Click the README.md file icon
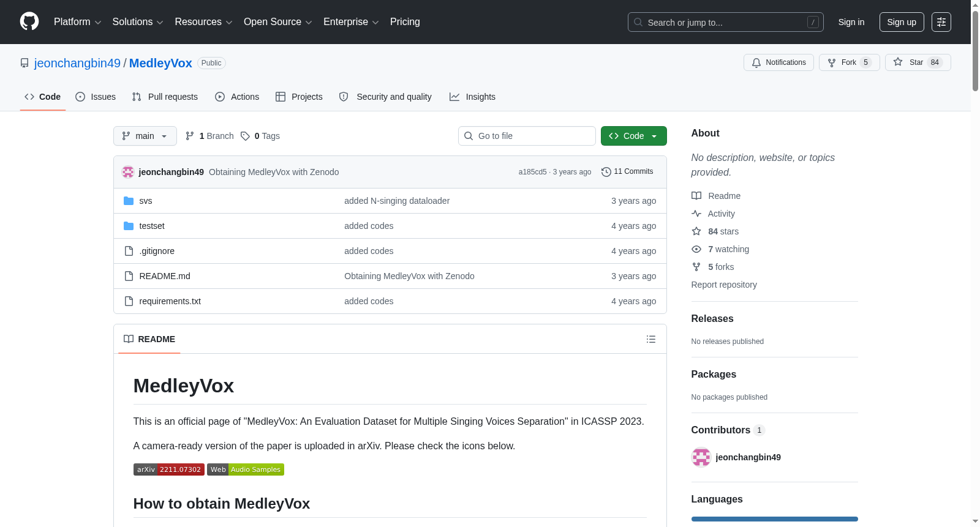The width and height of the screenshot is (980, 527). coord(129,276)
